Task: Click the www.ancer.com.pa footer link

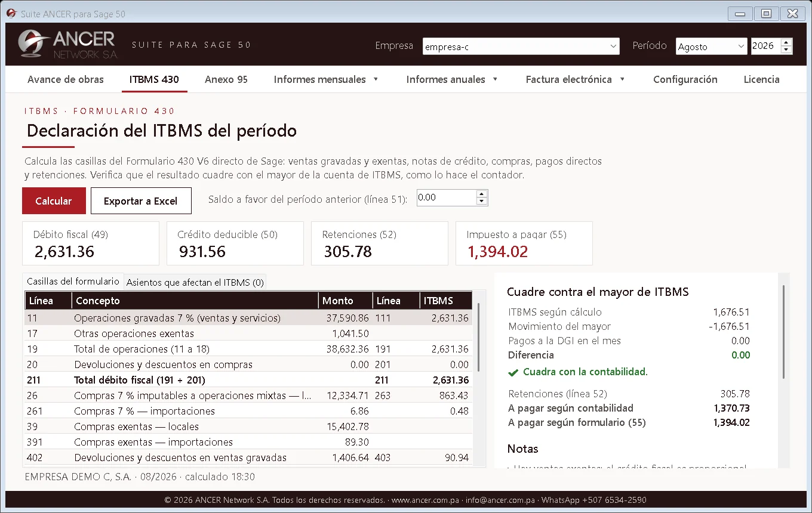Action: [425, 500]
